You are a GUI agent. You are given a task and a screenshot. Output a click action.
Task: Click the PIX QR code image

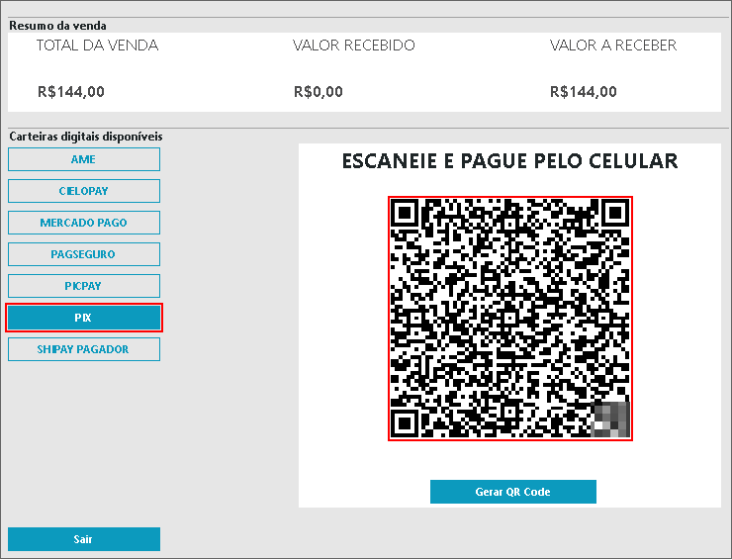510,319
